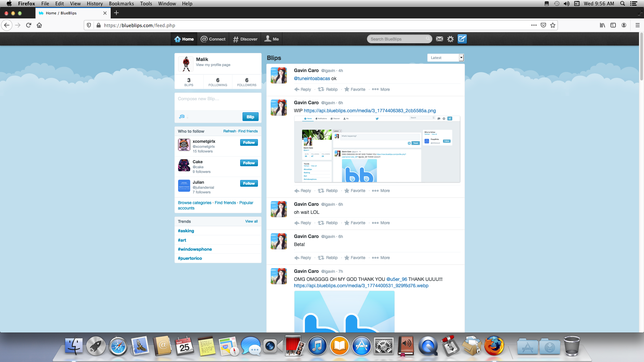Screen dimensions: 644x362
Task: Click the blue Blip button
Action: [x=250, y=117]
